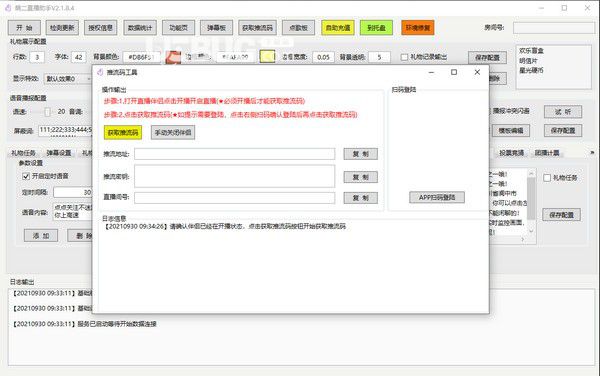Switch to the 投票竞猜 tab
The height and width of the screenshot is (376, 600).
511,153
